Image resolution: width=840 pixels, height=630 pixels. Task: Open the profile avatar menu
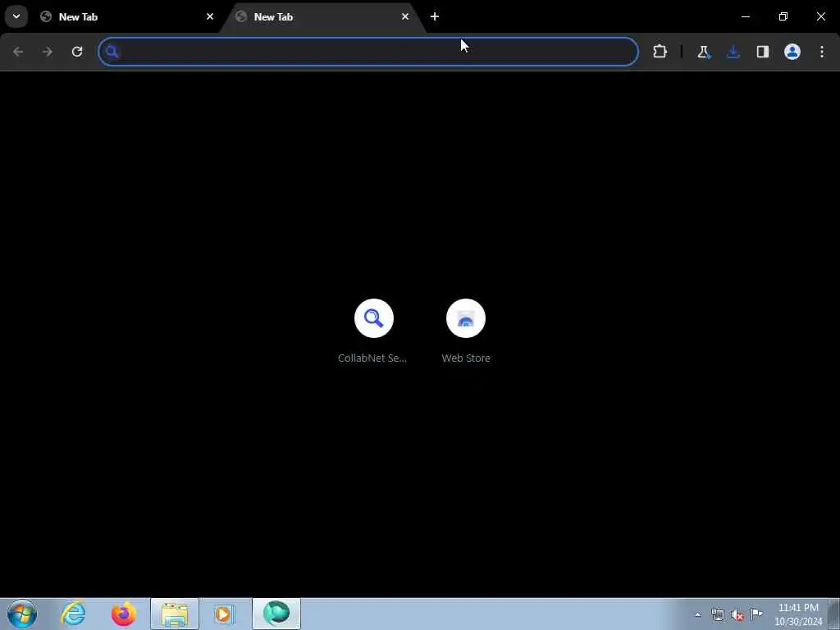792,52
